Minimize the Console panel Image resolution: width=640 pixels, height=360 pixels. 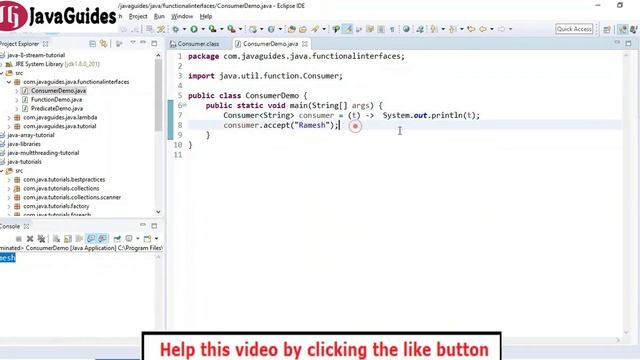pyautogui.click(x=143, y=225)
